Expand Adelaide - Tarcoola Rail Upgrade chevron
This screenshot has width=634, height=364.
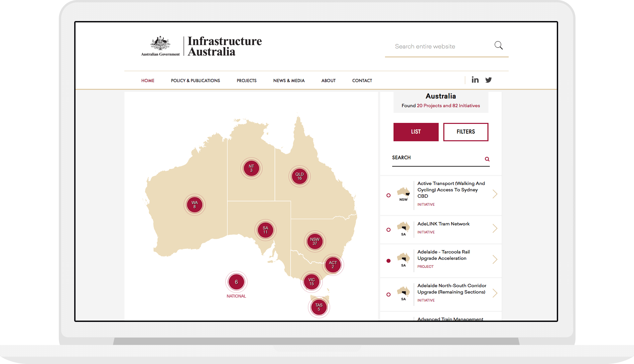click(495, 259)
